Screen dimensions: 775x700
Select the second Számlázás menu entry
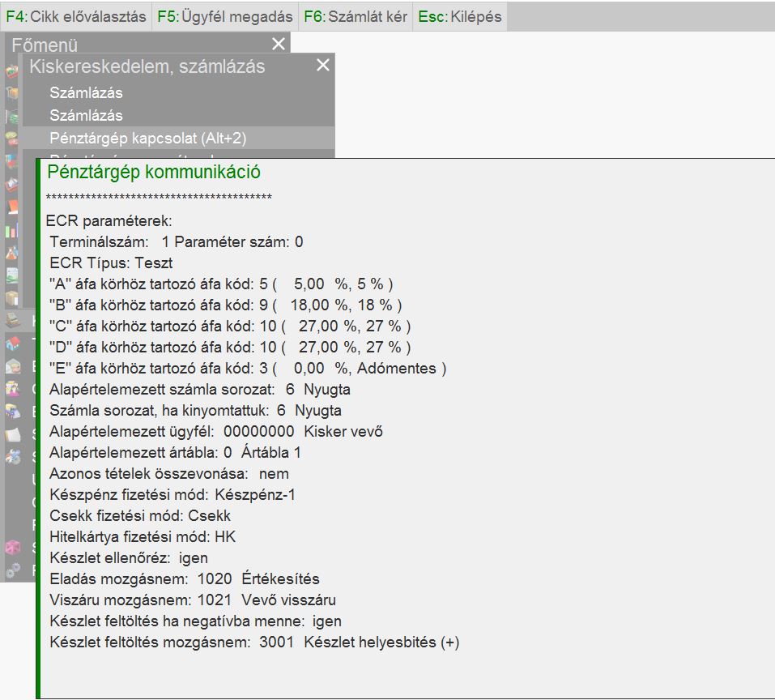86,116
